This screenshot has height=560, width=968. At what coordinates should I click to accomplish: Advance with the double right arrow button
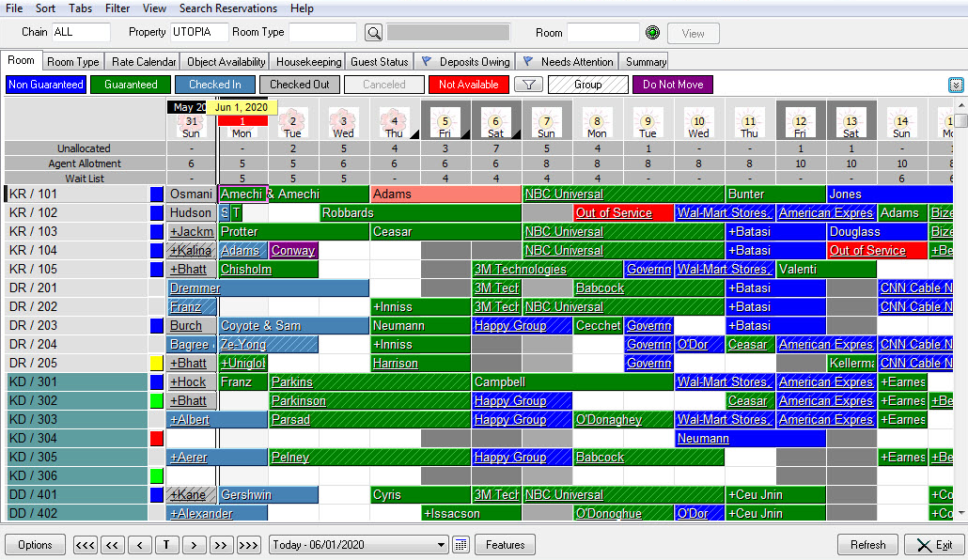221,545
